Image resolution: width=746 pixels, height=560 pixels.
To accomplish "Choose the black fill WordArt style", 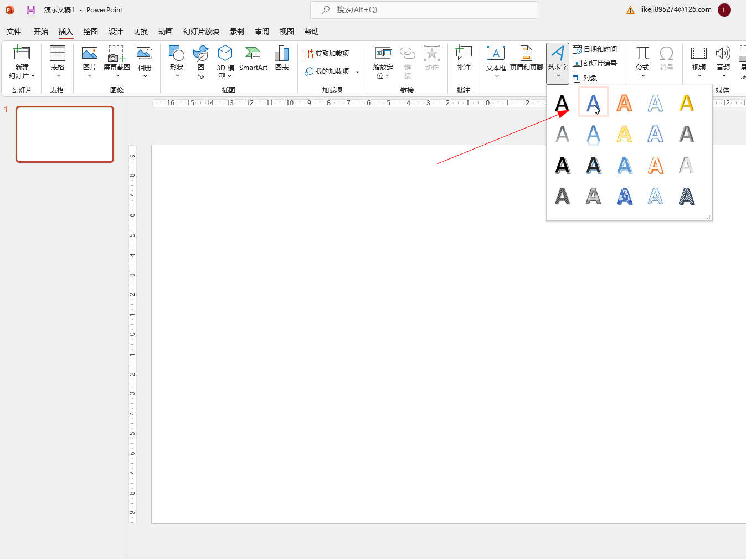I will (x=562, y=102).
